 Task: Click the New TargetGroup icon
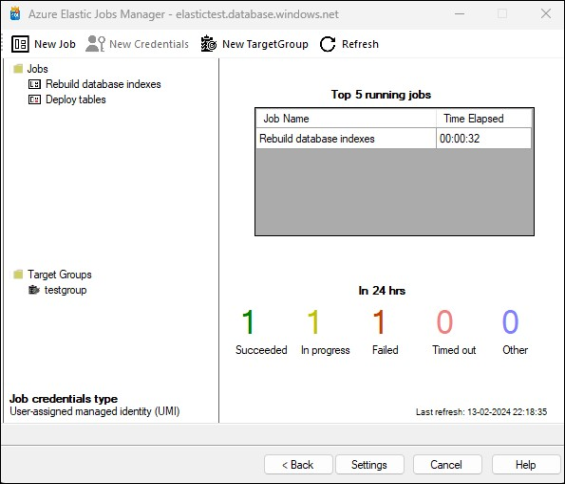(x=209, y=44)
